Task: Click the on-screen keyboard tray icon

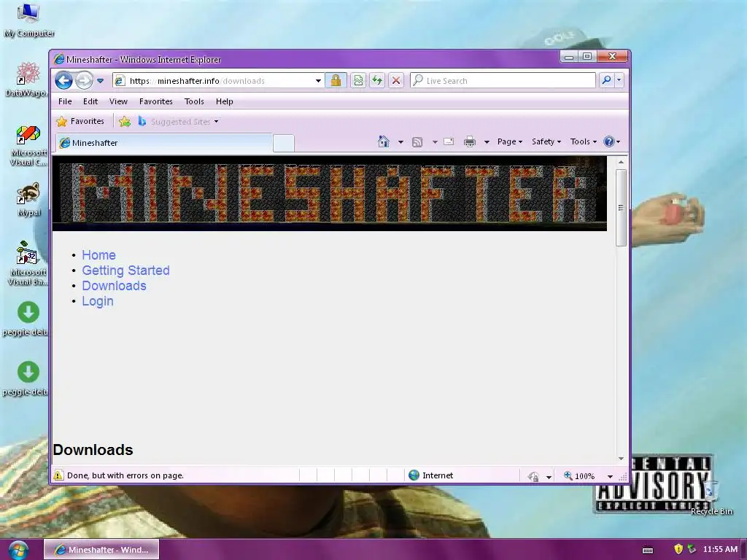Action: click(648, 550)
